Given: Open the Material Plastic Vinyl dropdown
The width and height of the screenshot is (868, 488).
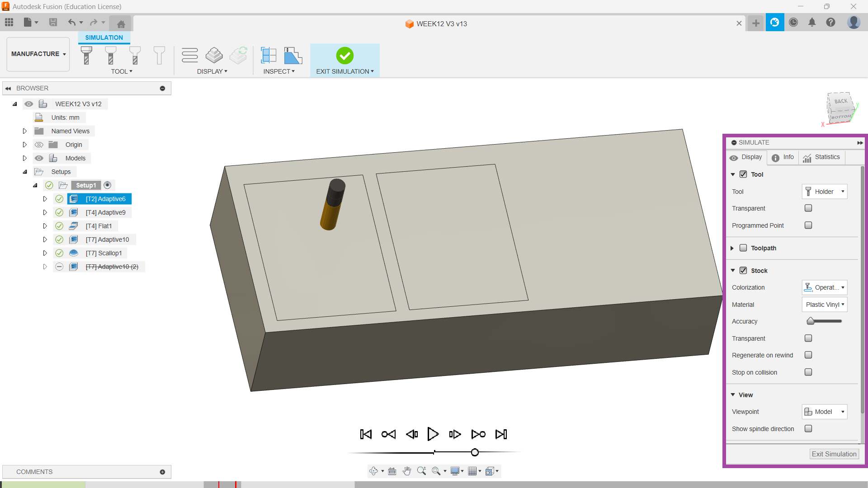Looking at the screenshot, I should tap(825, 305).
